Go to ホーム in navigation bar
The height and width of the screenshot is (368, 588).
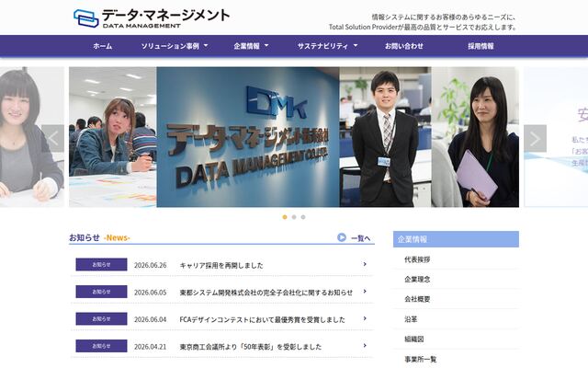[102, 46]
